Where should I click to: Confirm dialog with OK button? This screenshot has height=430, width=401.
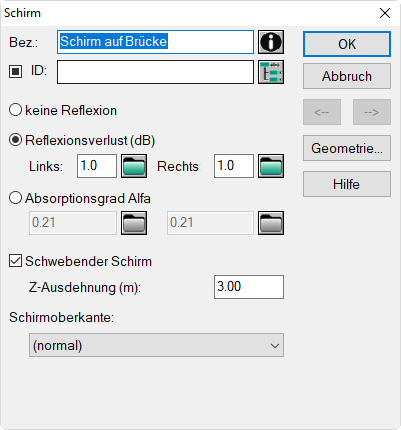coord(347,44)
